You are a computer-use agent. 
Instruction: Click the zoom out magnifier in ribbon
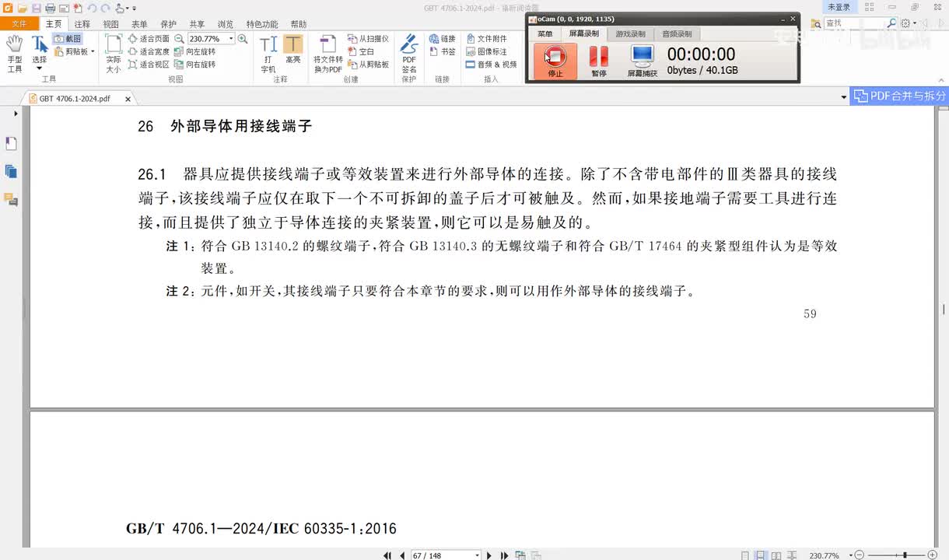tap(180, 38)
